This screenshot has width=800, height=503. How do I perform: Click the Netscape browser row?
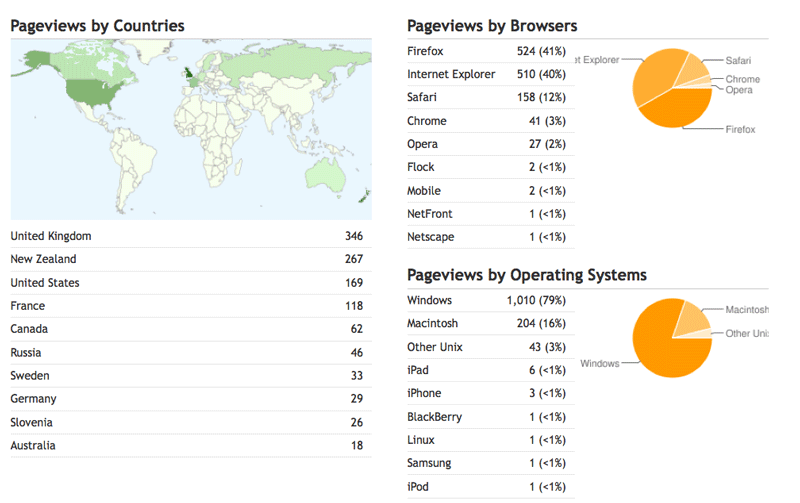point(491,237)
